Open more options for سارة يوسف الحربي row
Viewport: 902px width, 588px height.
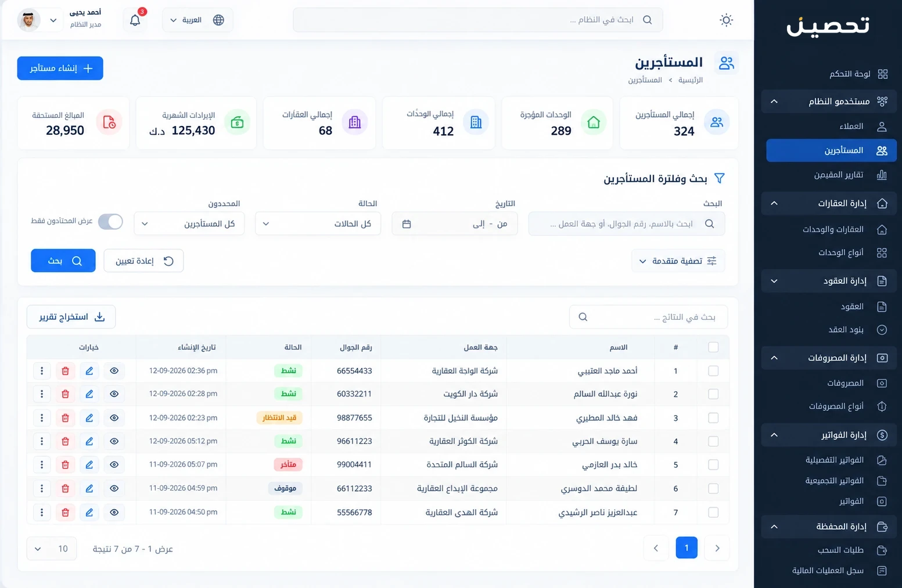(x=42, y=441)
